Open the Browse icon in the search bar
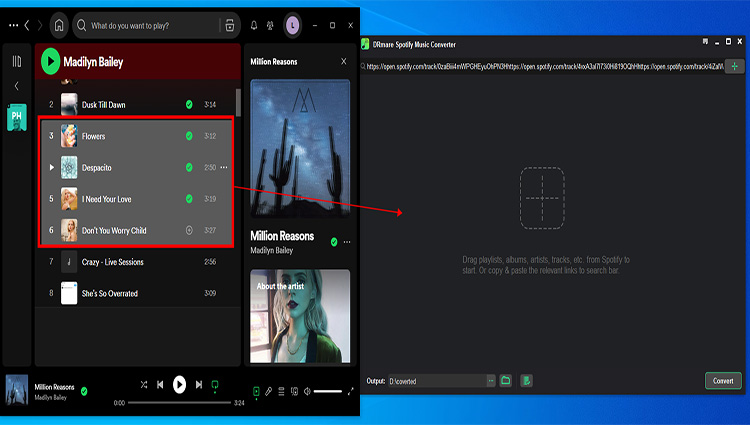 pos(230,25)
